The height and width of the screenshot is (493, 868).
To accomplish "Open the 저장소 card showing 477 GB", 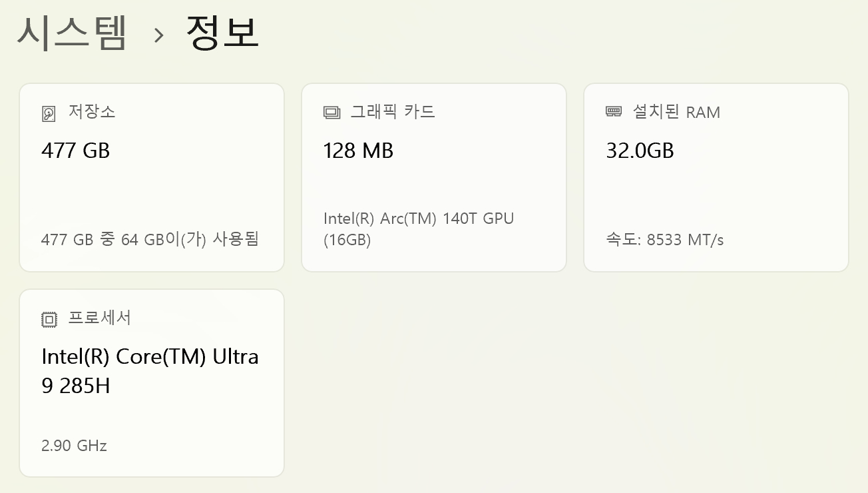I will [152, 177].
